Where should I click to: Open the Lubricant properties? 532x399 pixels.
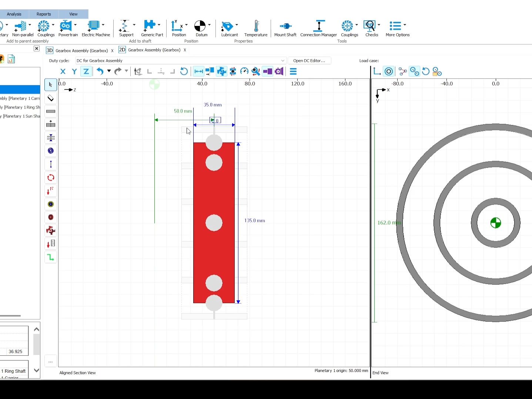click(227, 26)
